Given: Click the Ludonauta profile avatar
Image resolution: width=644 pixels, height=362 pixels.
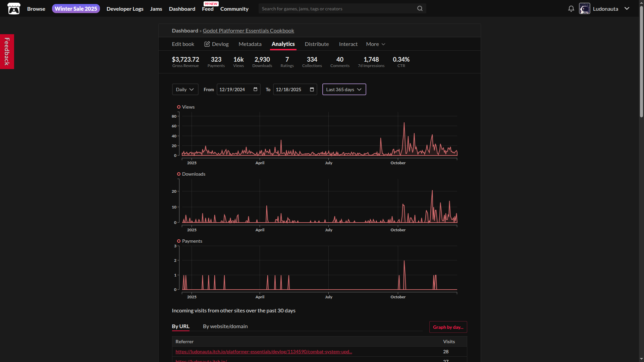Looking at the screenshot, I should [584, 9].
